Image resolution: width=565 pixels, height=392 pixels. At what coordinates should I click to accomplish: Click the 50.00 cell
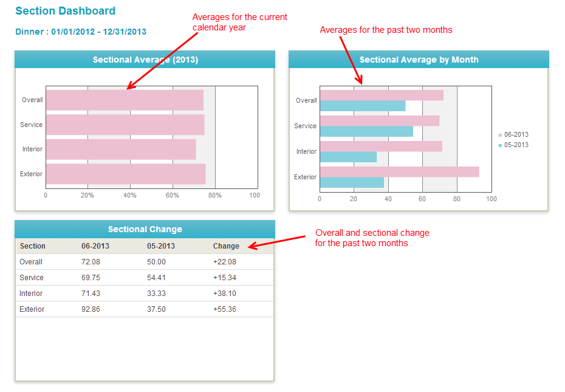[156, 262]
